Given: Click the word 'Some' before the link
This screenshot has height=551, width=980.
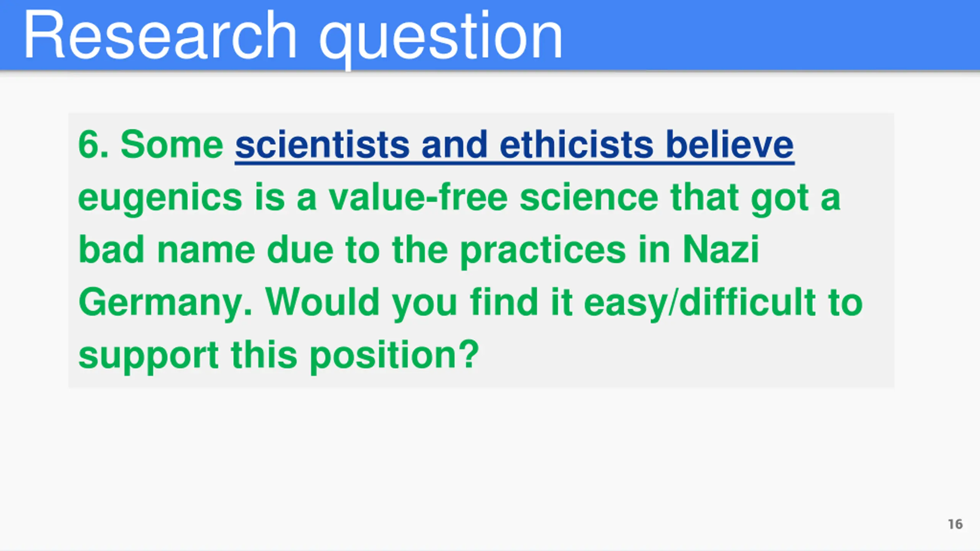Looking at the screenshot, I should 172,145.
